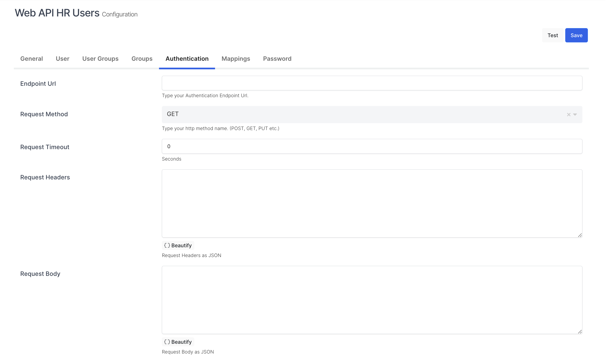
Task: Click inside the Request Headers textarea
Action: pyautogui.click(x=372, y=203)
